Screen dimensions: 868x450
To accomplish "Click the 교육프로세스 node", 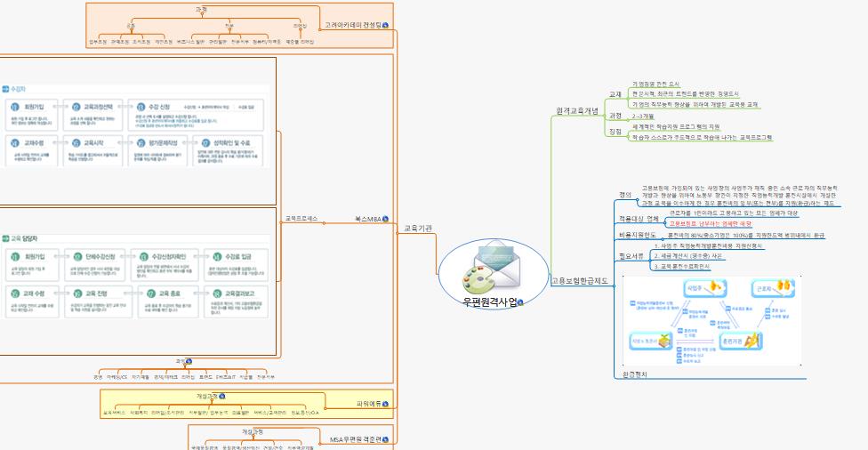I will 301,218.
